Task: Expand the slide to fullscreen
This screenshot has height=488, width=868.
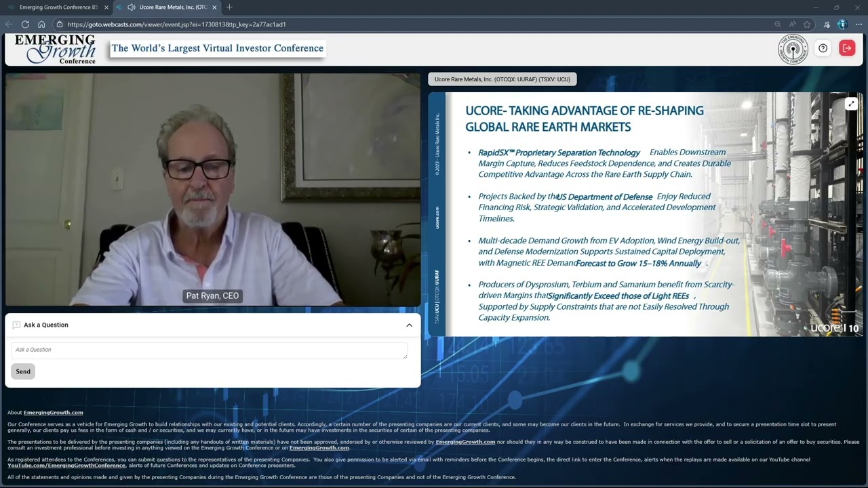Action: coord(851,104)
